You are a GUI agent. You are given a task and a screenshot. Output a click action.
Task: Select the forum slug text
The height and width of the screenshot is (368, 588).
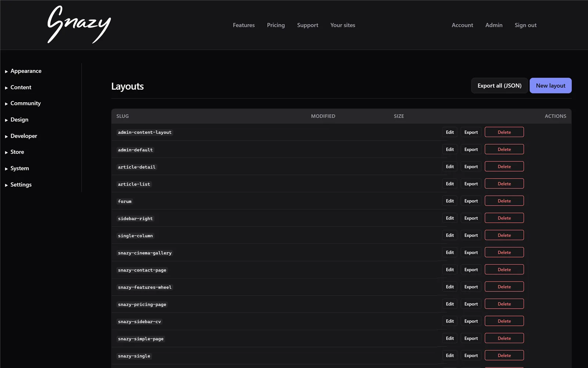(125, 201)
